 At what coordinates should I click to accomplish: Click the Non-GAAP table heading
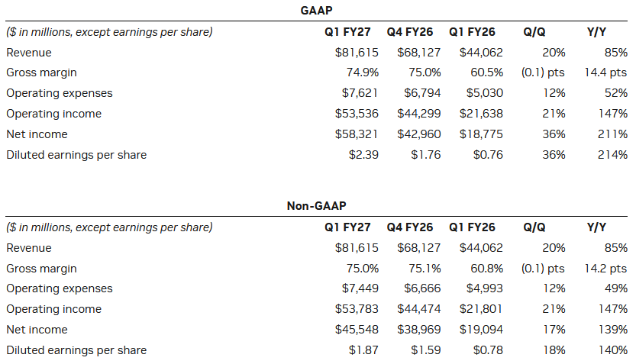pos(316,206)
